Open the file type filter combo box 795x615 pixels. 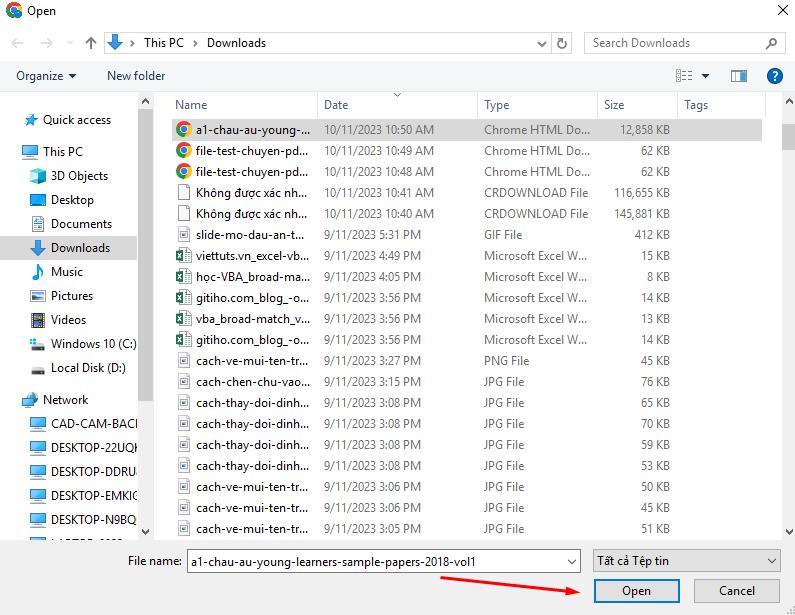click(686, 561)
